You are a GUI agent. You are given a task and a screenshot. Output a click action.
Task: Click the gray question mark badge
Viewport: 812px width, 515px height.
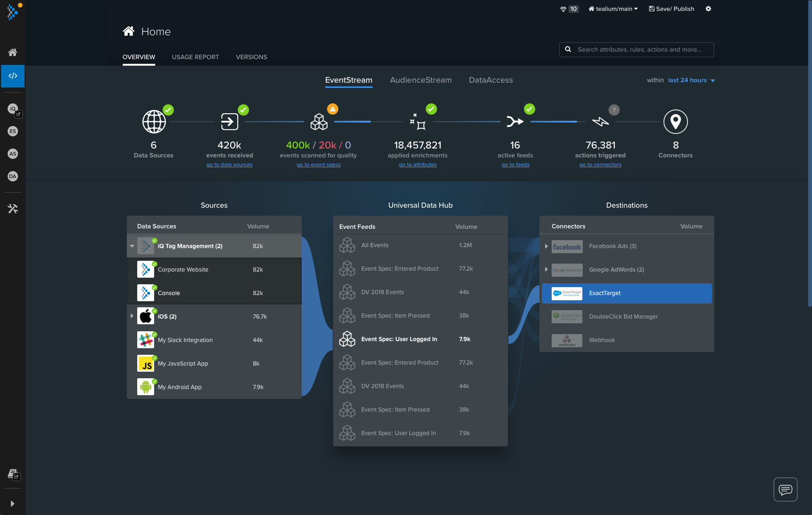pyautogui.click(x=614, y=110)
